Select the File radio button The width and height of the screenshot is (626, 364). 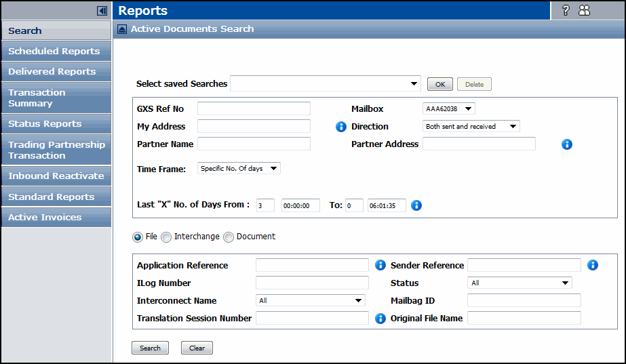click(138, 237)
